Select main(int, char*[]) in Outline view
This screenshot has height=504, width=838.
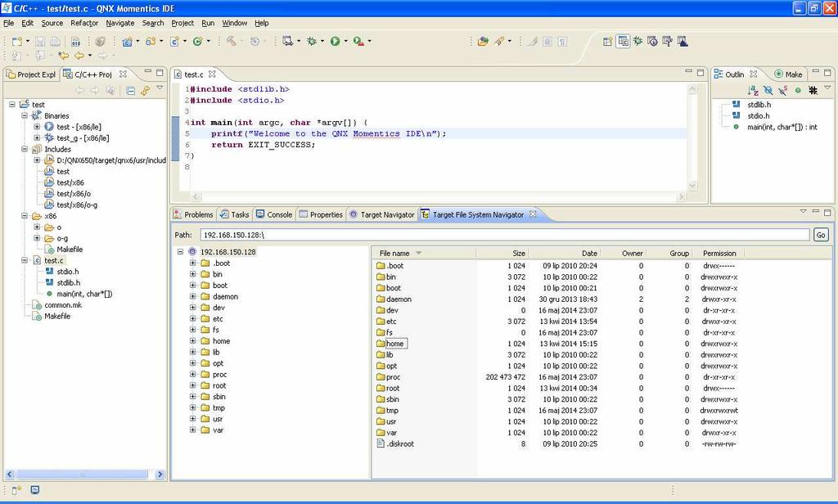point(782,127)
